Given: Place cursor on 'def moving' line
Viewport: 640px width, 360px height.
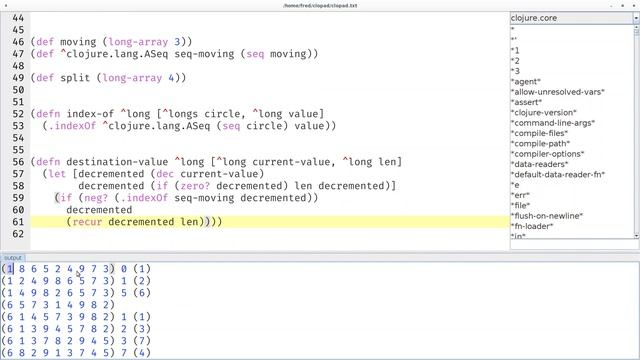Looking at the screenshot, I should [x=111, y=42].
